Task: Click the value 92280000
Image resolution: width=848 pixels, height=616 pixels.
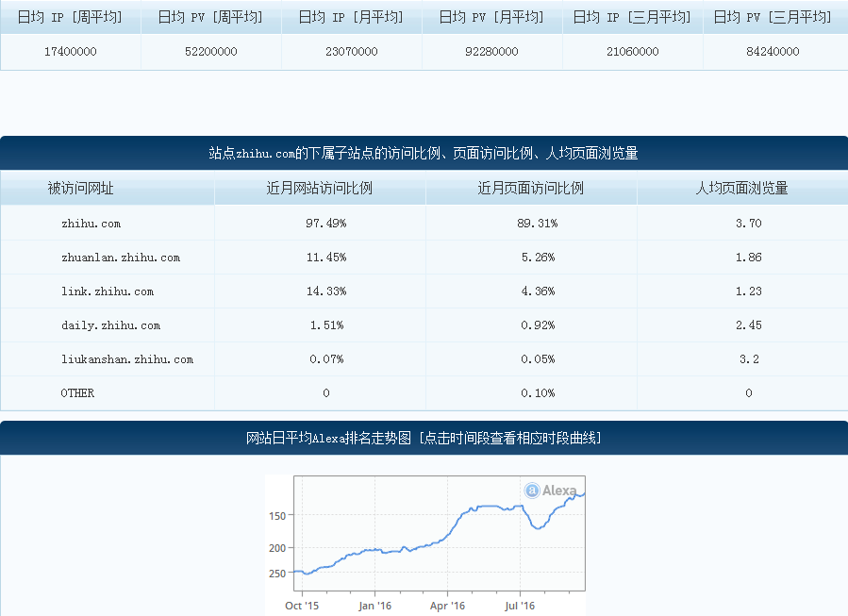Action: [491, 51]
